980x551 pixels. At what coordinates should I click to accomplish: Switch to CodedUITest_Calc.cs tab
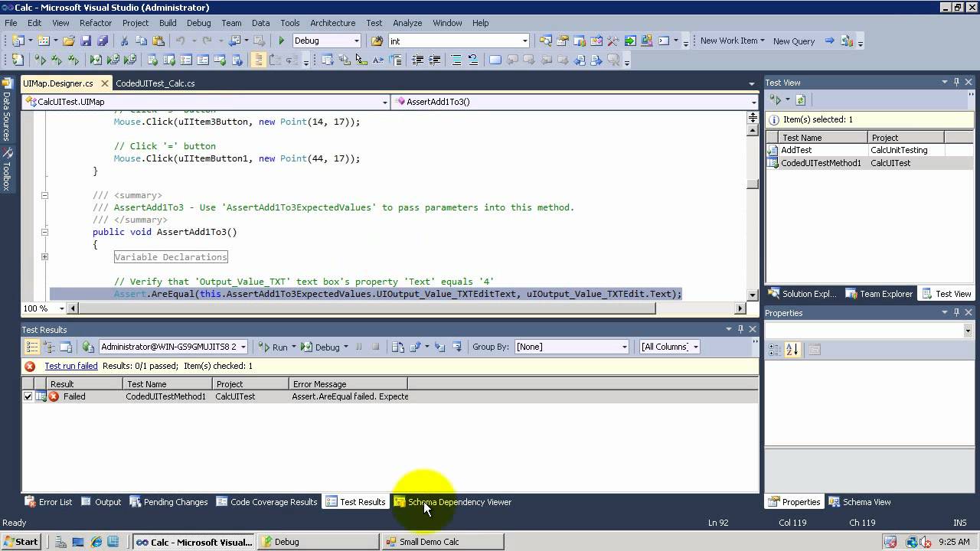tap(155, 83)
